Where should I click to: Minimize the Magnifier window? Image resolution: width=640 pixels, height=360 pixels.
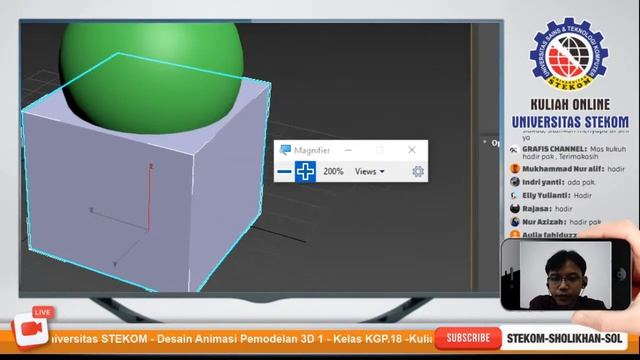pos(348,150)
